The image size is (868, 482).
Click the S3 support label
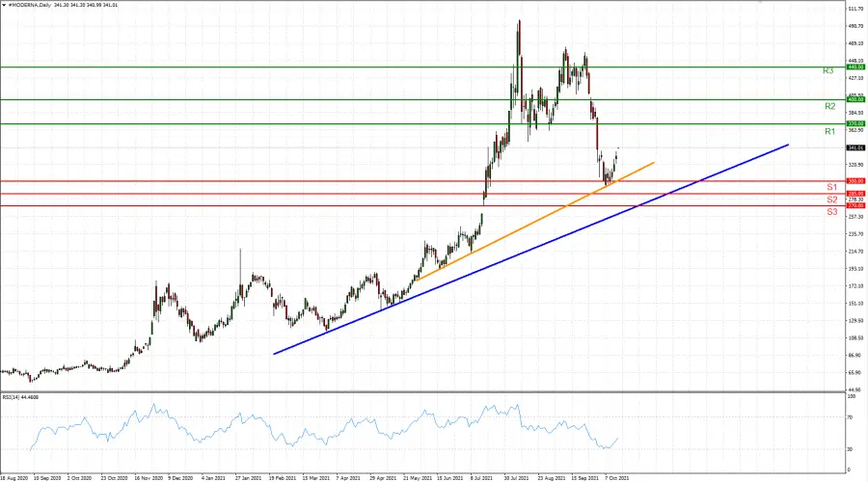(832, 212)
